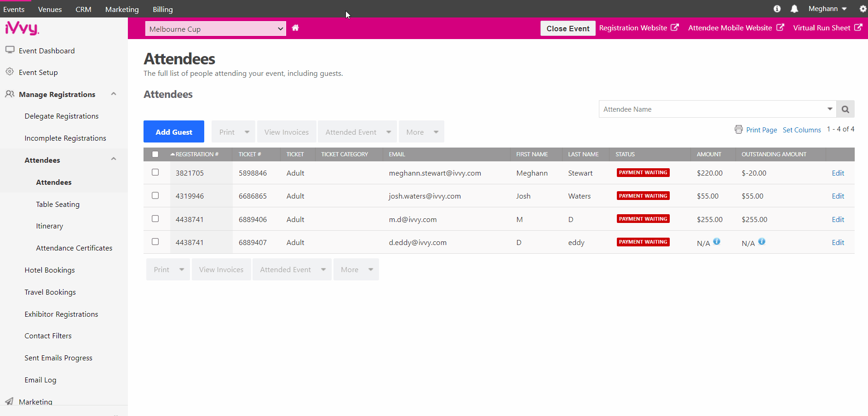Open Hotel Bookings in sidebar
Viewport: 868px width, 416px height.
coord(50,270)
